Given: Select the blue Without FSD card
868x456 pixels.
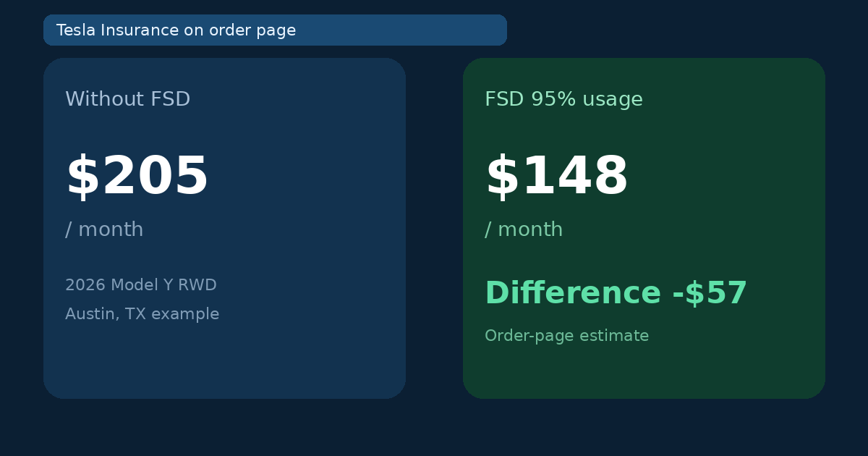Looking at the screenshot, I should pyautogui.click(x=224, y=228).
